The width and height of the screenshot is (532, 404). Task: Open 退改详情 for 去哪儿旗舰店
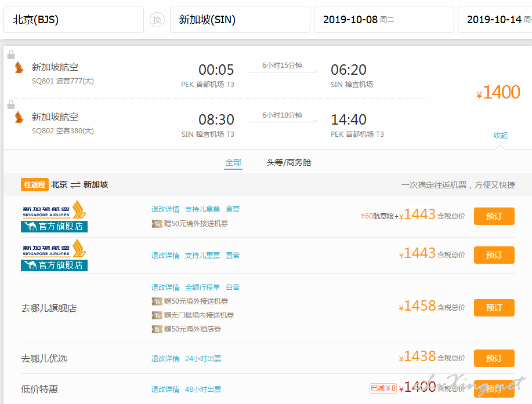click(165, 287)
